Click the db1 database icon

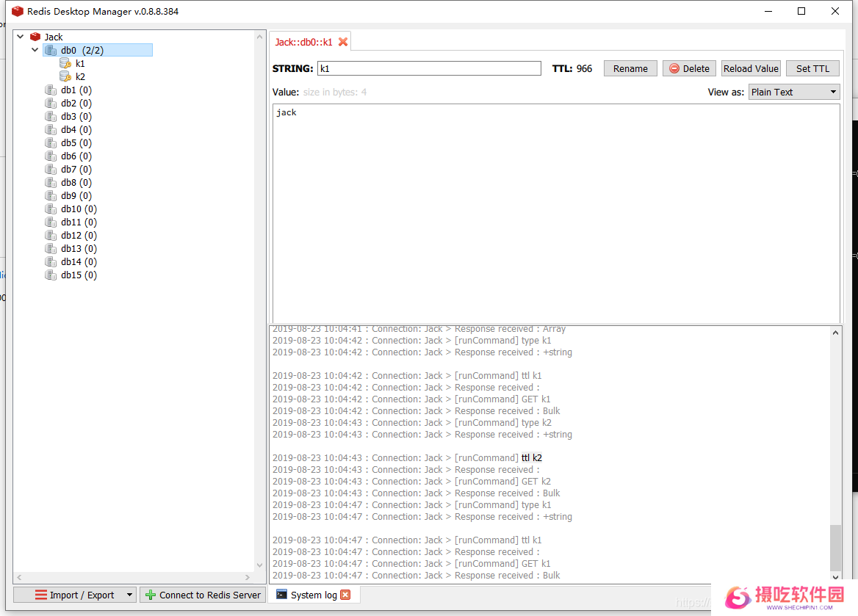[x=51, y=90]
